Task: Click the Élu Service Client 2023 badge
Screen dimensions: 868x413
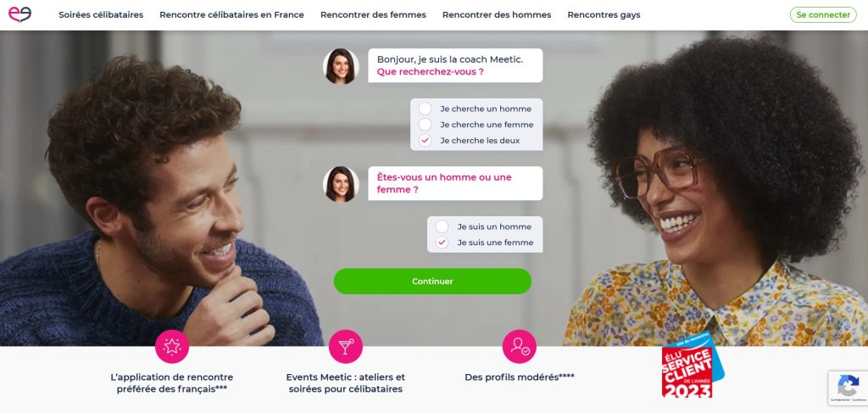Action: [x=693, y=366]
